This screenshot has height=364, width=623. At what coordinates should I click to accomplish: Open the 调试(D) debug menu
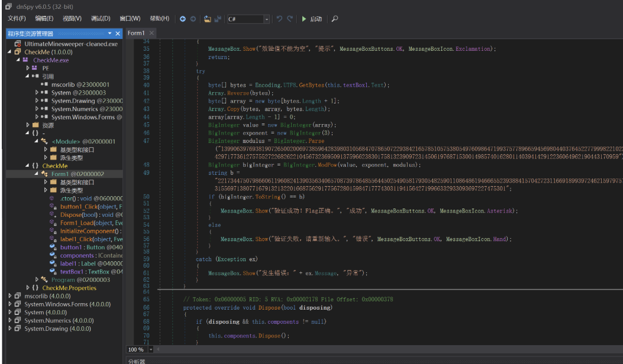101,19
